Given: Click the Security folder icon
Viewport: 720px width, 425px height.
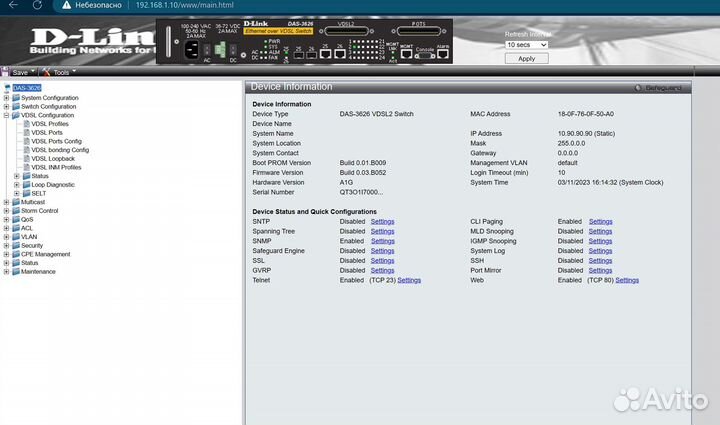Looking at the screenshot, I should click(x=16, y=246).
